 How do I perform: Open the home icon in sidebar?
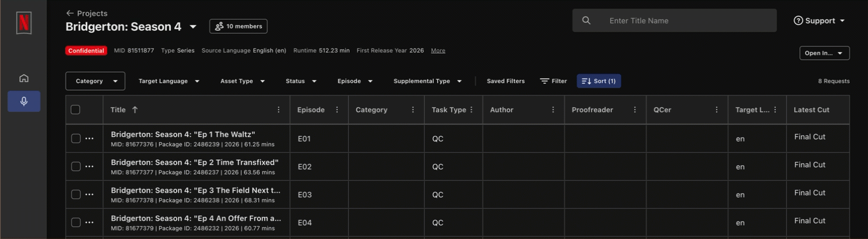[24, 78]
